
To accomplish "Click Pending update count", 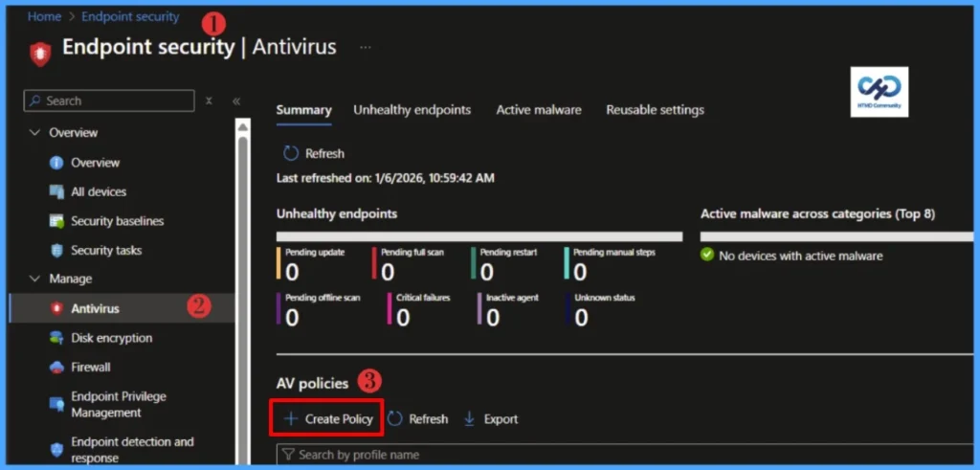I will click(x=292, y=273).
